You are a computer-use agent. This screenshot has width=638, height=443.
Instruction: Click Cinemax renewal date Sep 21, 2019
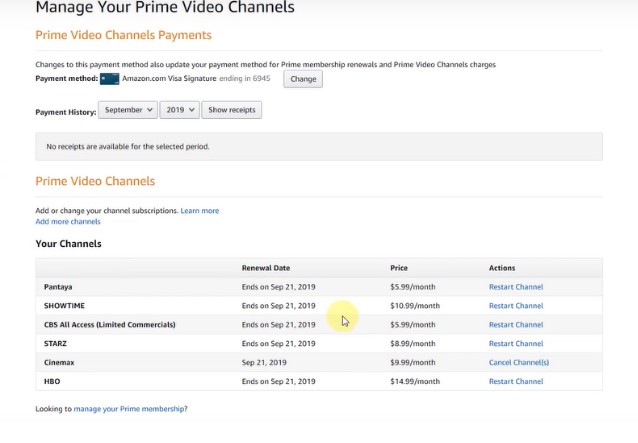click(x=264, y=362)
